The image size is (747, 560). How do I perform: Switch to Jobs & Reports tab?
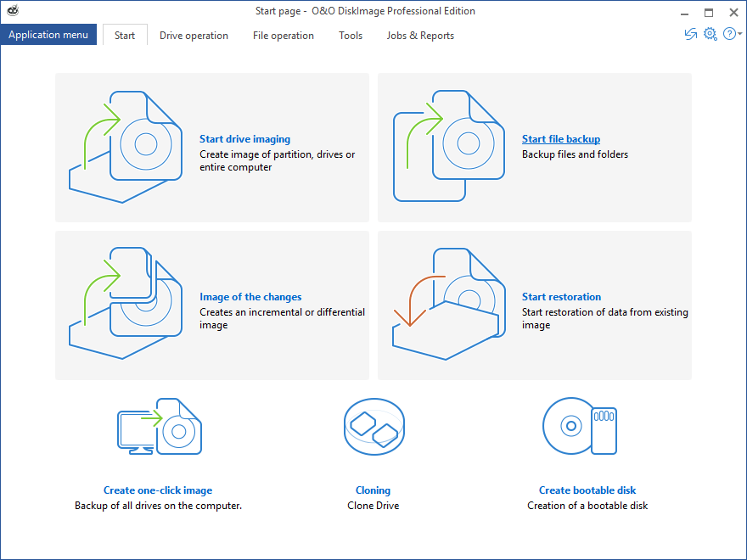(419, 36)
